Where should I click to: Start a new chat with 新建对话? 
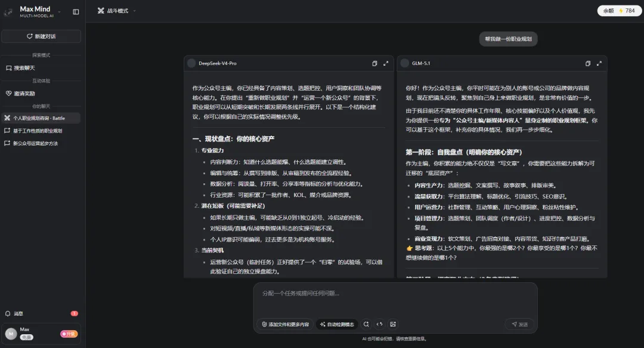[41, 36]
